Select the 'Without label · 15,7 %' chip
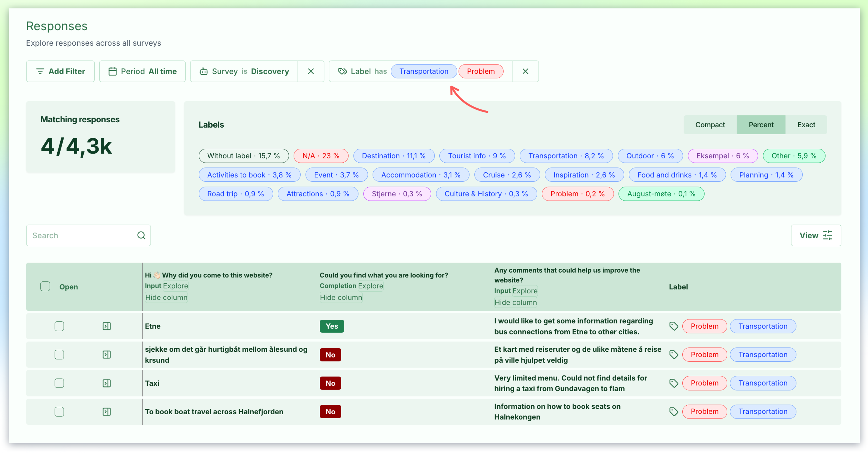The width and height of the screenshot is (868, 453). coord(244,156)
